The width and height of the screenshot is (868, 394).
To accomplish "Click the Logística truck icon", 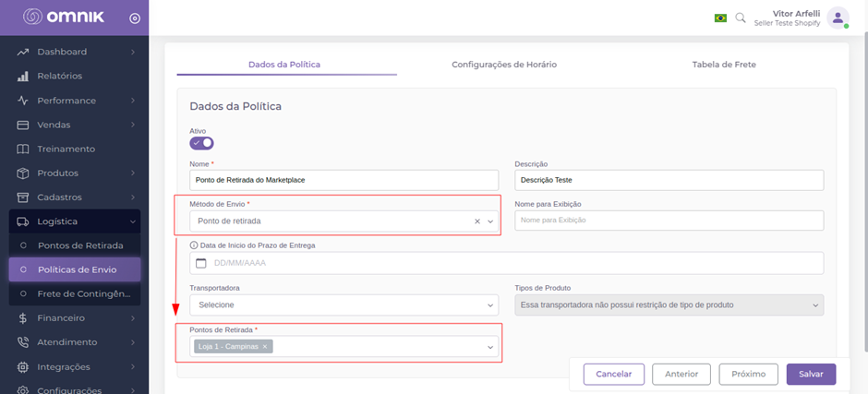I will point(23,221).
